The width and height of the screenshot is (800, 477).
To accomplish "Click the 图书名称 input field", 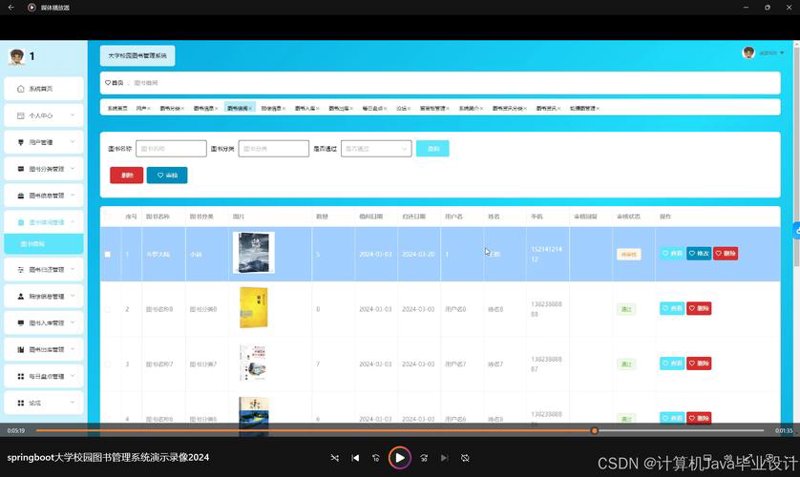I will [x=171, y=148].
